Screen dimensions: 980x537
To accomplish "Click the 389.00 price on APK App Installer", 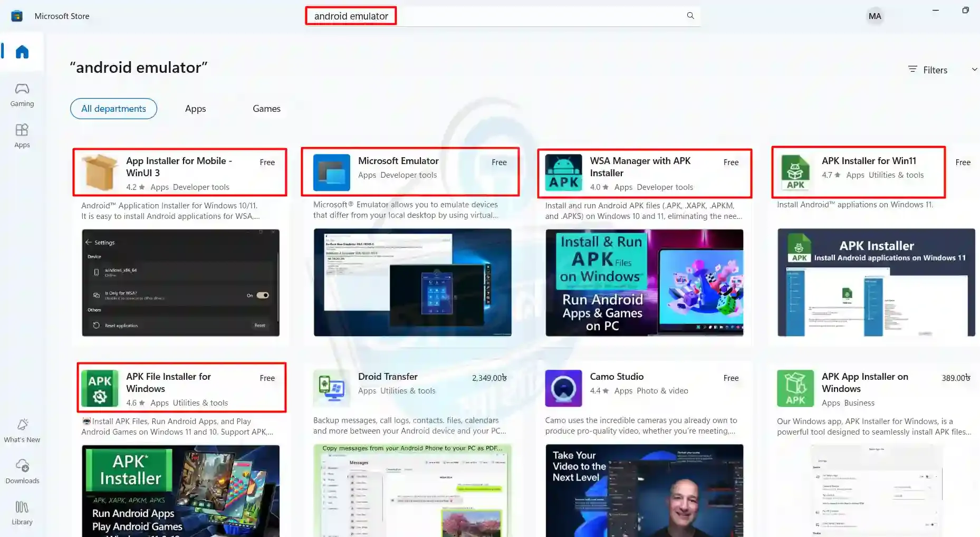I will click(956, 378).
